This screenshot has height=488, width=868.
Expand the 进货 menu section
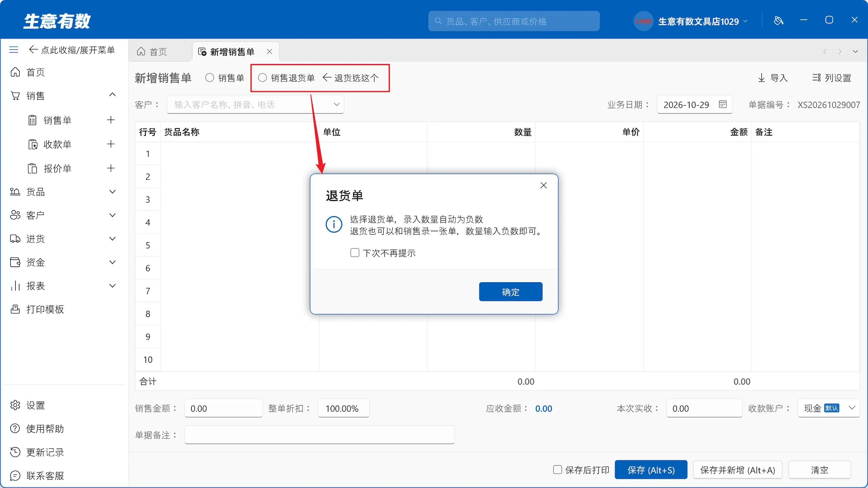click(113, 238)
